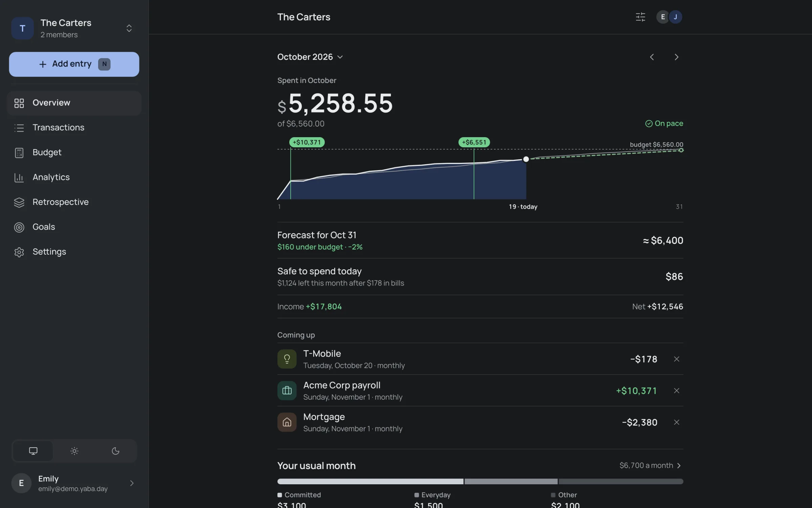Open the $6,700 a month link
Viewport: 812px width, 508px height.
(x=650, y=465)
